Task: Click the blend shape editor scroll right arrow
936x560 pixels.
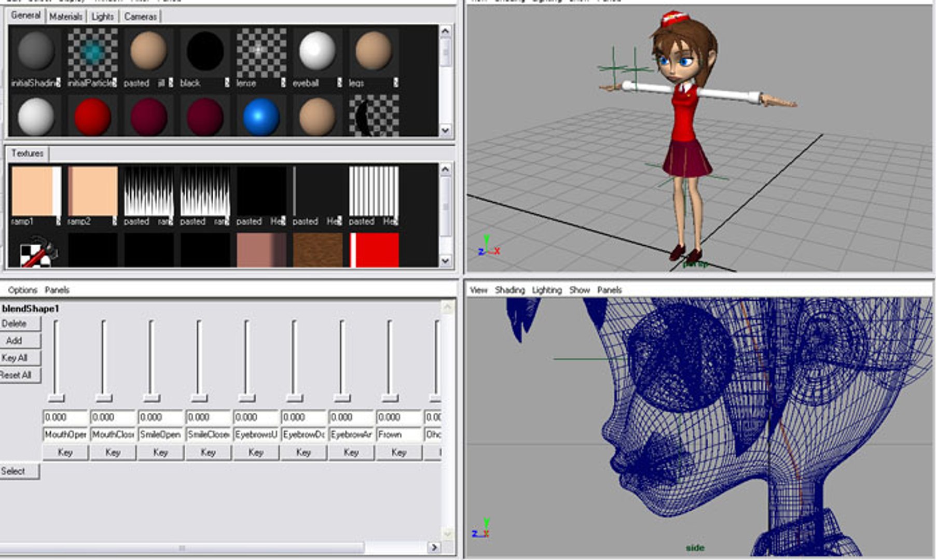Action: coord(434,547)
